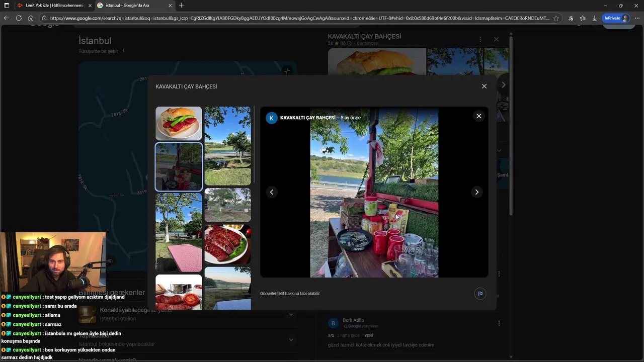Expand 'İstanbul bölgesinde yapılacaklar' section
Viewport: 644px width, 362px height.
(291, 339)
